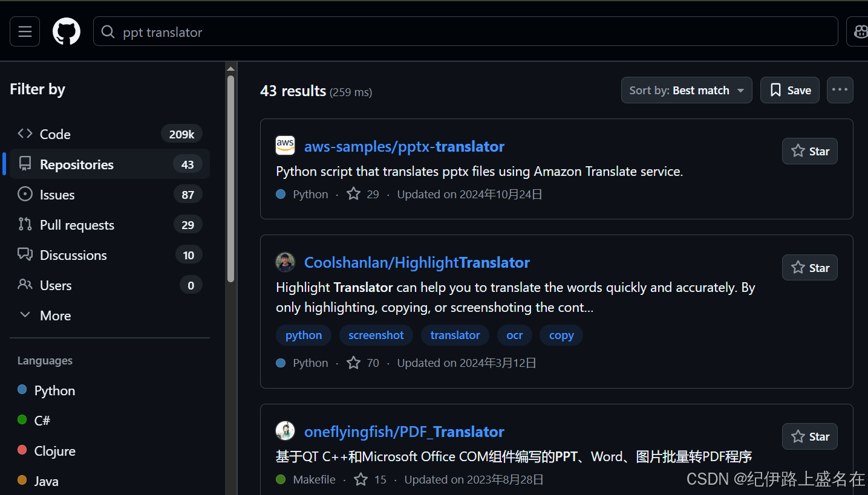Click the oneflyingfish user avatar
The height and width of the screenshot is (495, 868).
[285, 431]
